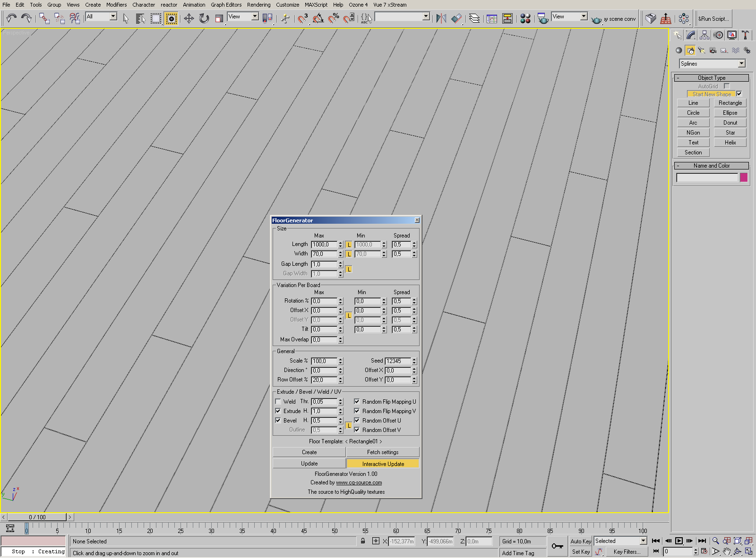
Task: Increase the Length Max spinner value
Action: (340, 243)
